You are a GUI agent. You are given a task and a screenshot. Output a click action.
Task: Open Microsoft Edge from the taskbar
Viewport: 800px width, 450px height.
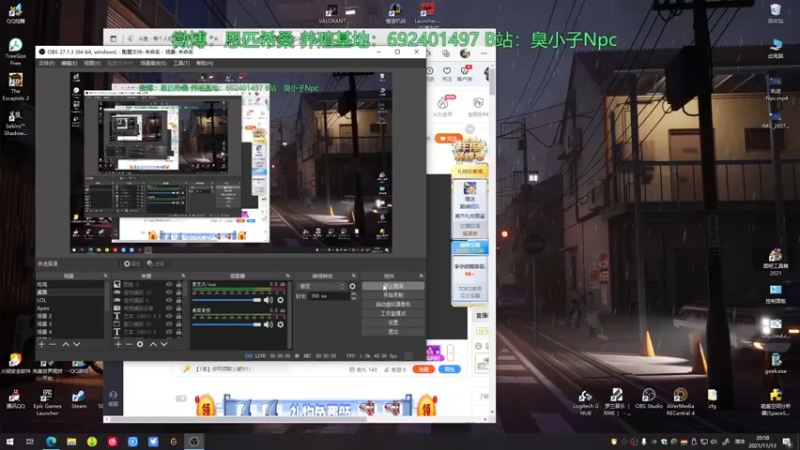51,441
